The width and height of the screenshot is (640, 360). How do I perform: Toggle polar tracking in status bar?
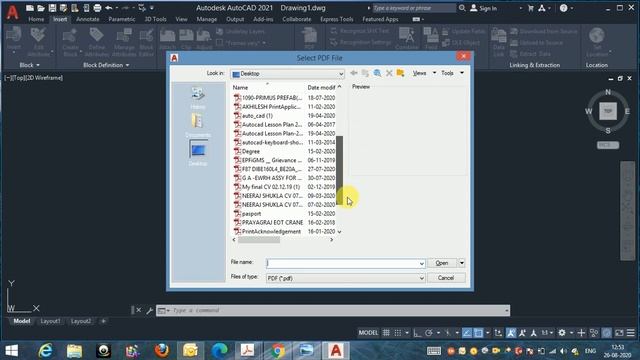click(429, 333)
